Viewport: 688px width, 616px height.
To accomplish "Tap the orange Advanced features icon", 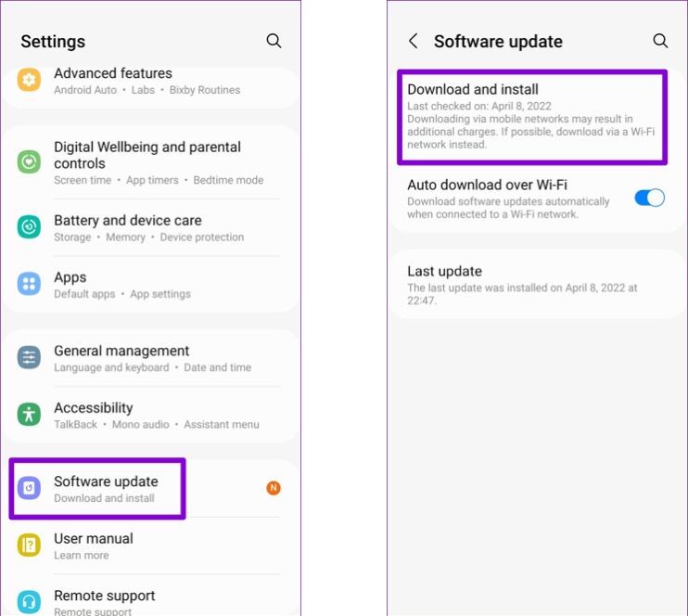I will [x=30, y=80].
